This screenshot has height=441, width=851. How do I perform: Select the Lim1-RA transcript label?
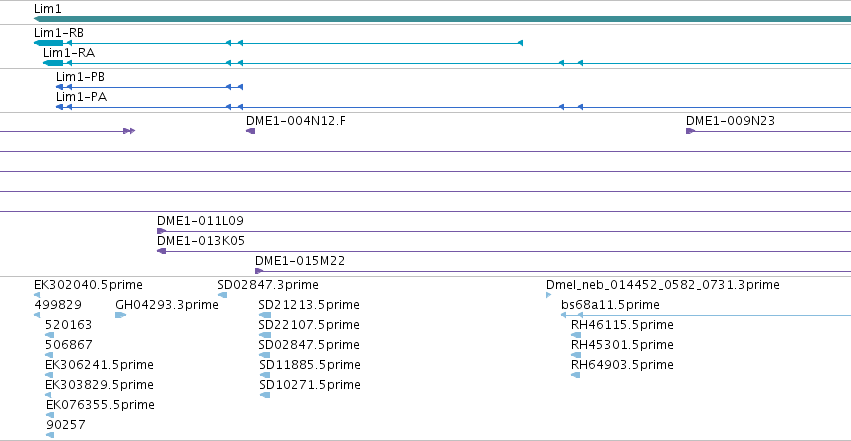coord(69,53)
